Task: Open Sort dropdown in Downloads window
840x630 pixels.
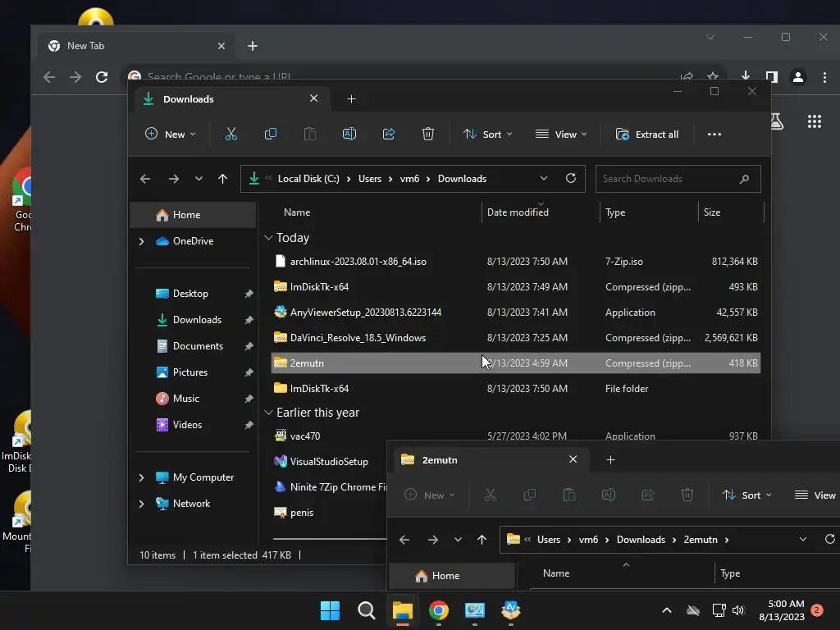Action: coord(487,134)
